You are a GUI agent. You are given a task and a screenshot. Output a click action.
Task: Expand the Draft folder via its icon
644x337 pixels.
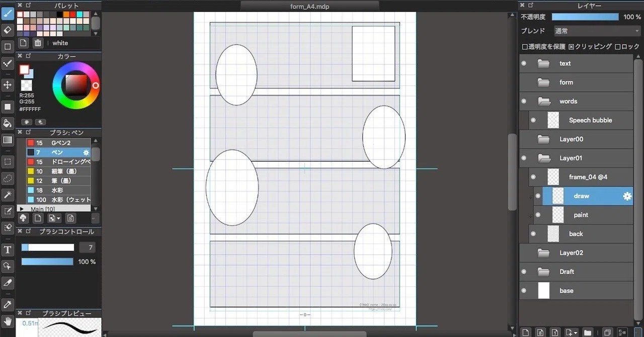point(543,272)
